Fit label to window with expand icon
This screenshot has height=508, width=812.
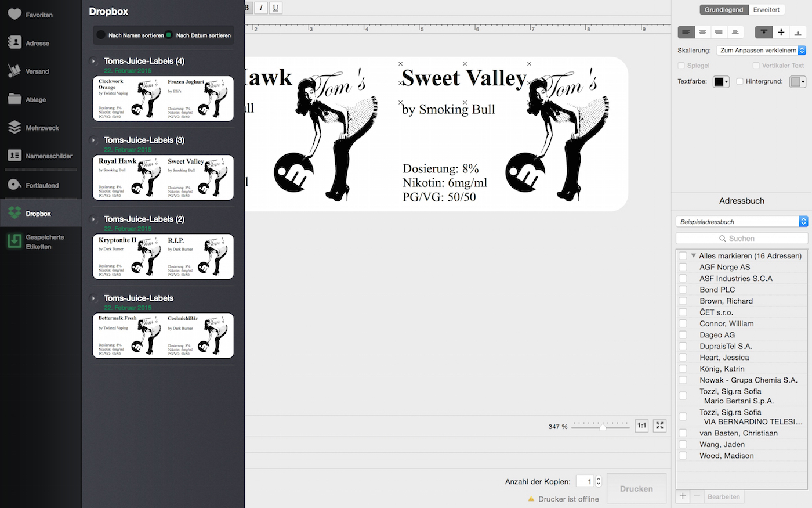click(x=659, y=426)
